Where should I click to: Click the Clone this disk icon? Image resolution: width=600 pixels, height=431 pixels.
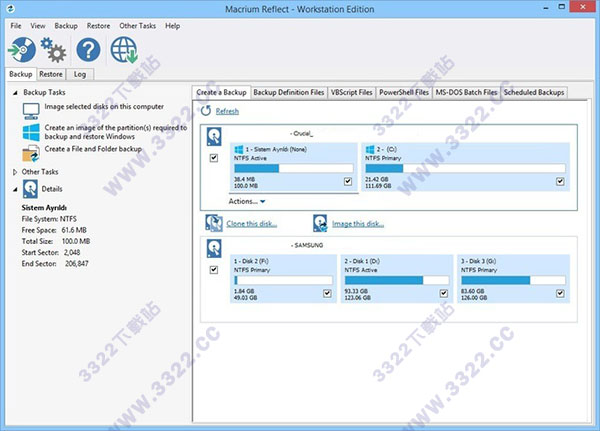click(214, 223)
